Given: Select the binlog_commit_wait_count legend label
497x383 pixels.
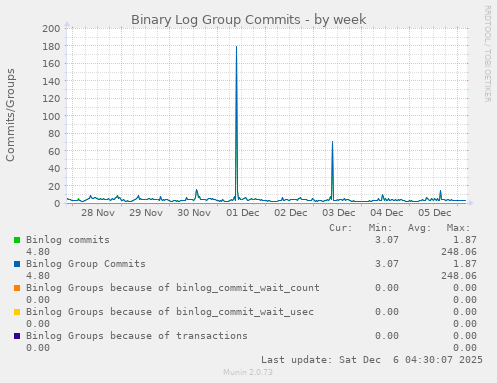Looking at the screenshot, I should tap(173, 288).
